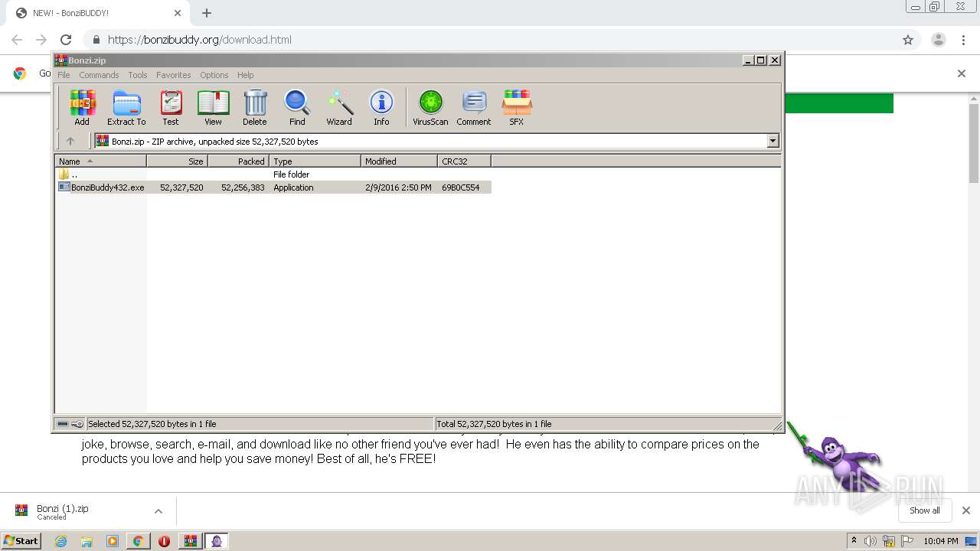Click the volume speaker tray icon
Viewport: 980px width, 551px height.
(870, 541)
